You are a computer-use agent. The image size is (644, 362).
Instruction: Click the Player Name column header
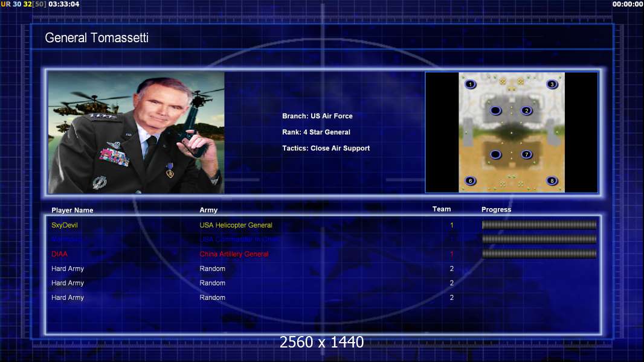[72, 211]
